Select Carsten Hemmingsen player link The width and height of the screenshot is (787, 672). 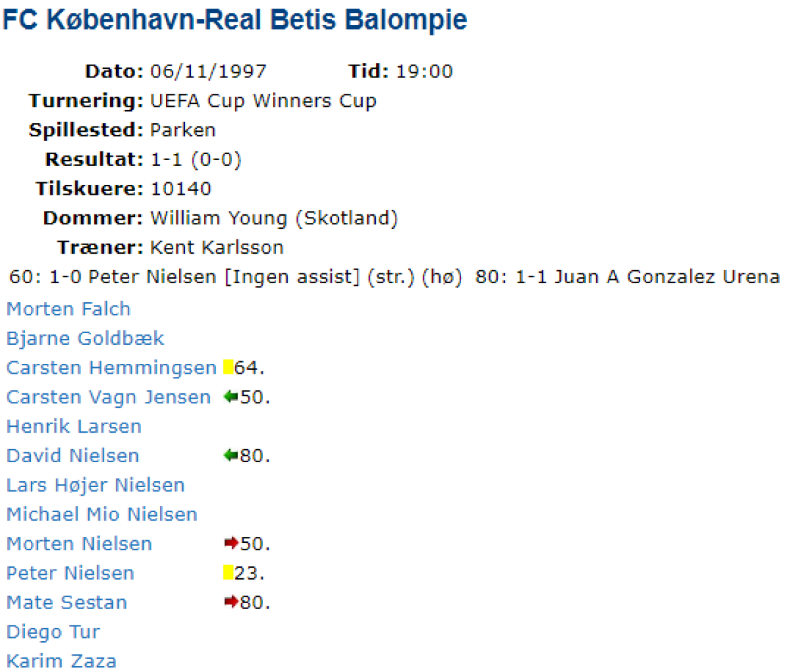coord(111,368)
